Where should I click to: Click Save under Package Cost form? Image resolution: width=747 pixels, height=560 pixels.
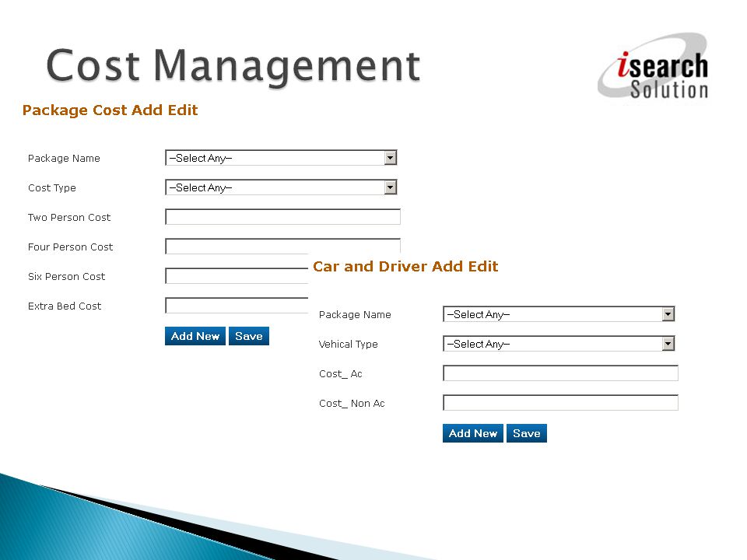click(x=249, y=336)
